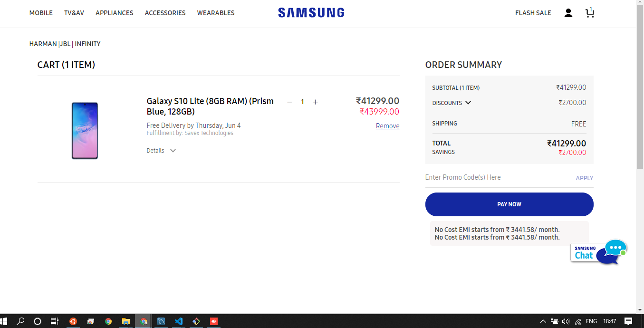The height and width of the screenshot is (328, 644).
Task: Open the 18:47 clock in system tray
Action: 610,321
